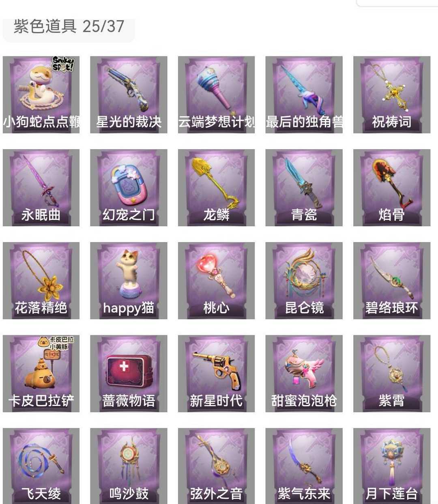Click the 紫色道具 25/37 category label

[69, 27]
